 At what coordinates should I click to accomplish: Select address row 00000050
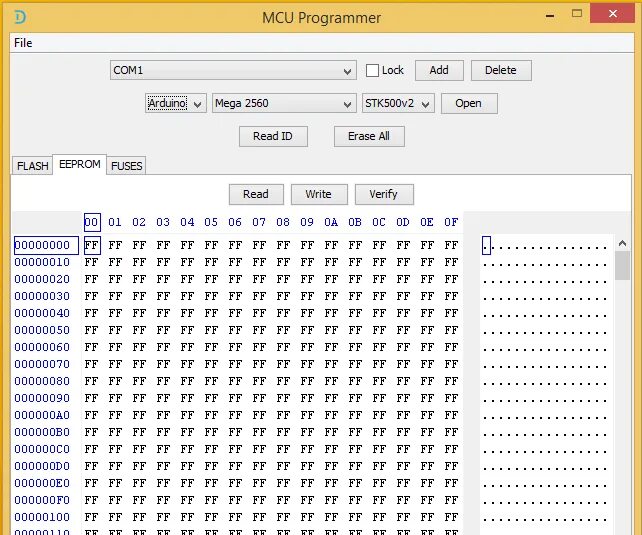[42, 330]
